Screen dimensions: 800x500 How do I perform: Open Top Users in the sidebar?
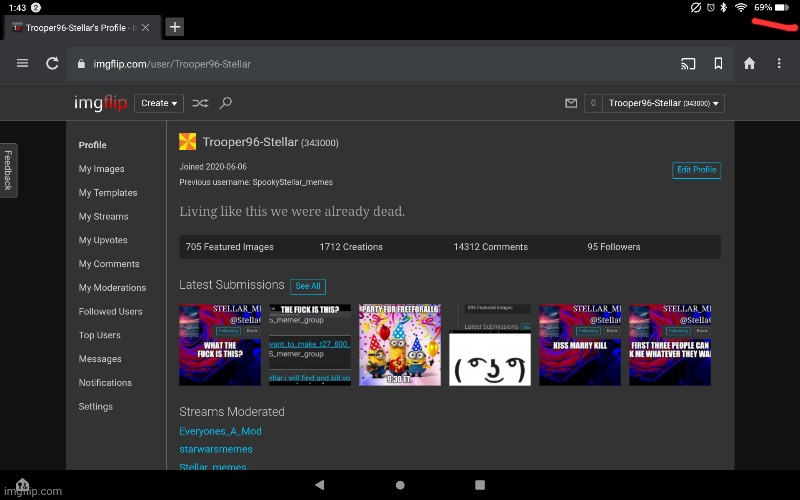click(99, 335)
